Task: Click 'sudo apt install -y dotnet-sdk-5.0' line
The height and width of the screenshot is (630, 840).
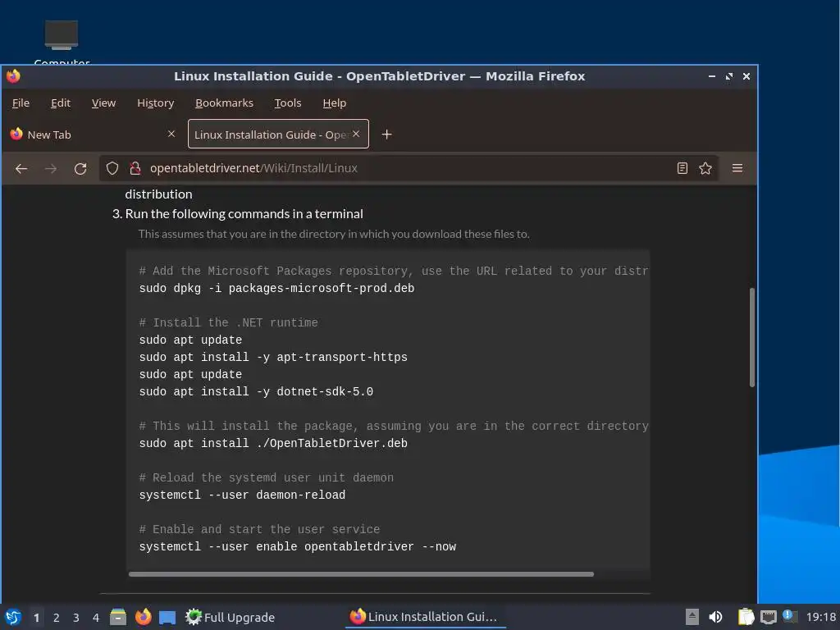Action: point(256,391)
